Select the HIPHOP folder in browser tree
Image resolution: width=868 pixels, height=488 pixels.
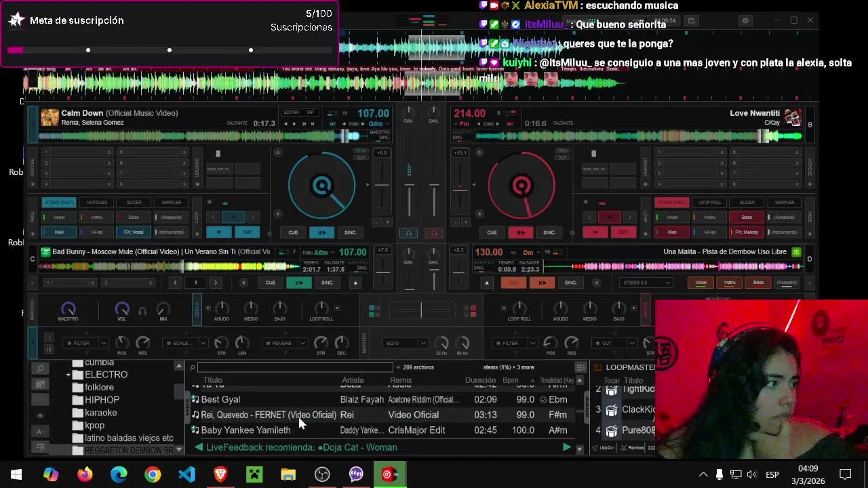coord(102,400)
